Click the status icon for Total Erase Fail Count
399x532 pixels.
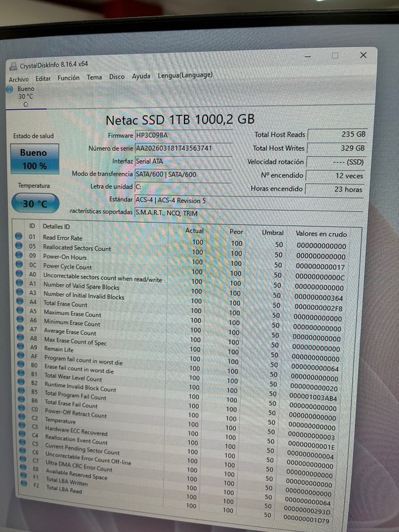coord(22,399)
